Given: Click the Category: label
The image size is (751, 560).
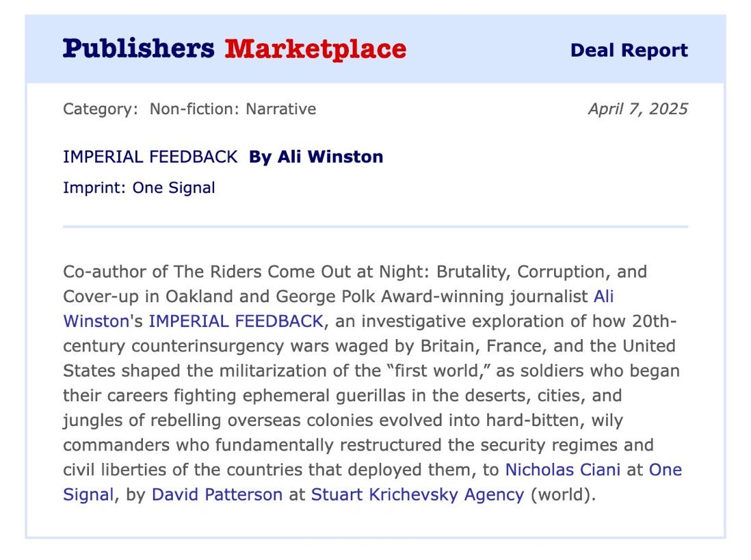Looking at the screenshot, I should pos(101,109).
